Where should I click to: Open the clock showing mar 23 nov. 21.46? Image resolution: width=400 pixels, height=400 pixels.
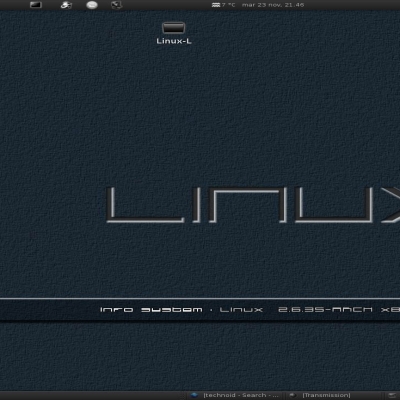point(273,5)
